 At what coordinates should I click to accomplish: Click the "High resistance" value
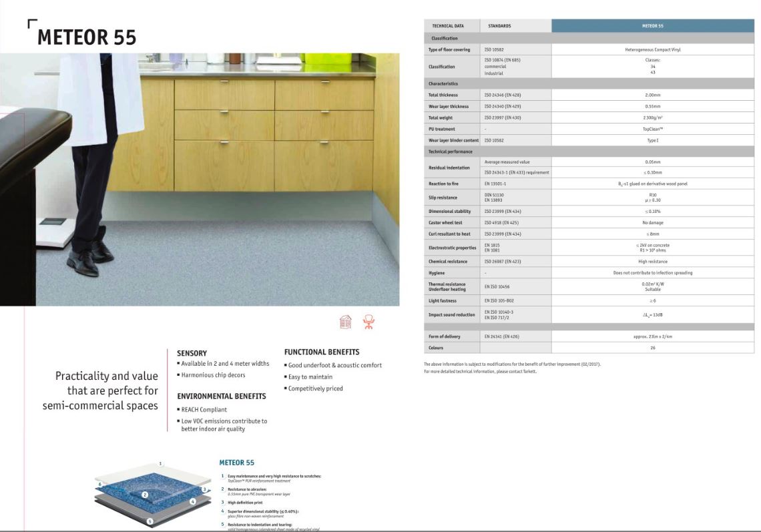pyautogui.click(x=653, y=261)
